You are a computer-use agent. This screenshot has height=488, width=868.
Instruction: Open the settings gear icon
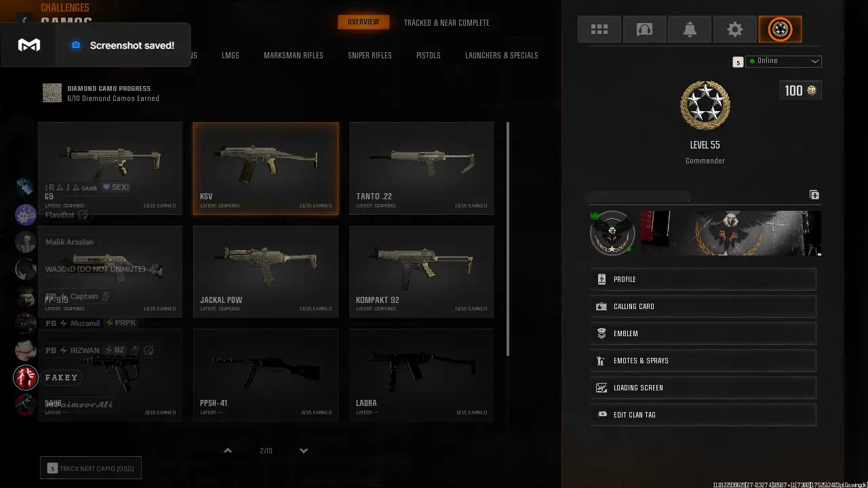coord(734,29)
